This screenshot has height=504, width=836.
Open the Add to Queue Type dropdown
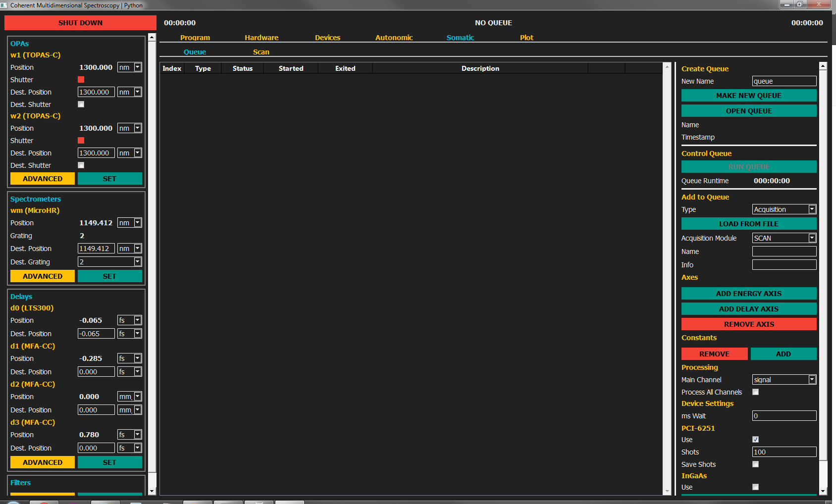[x=784, y=209]
